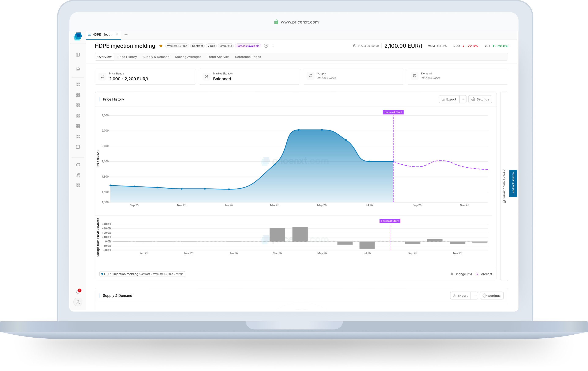Click Export in Supply & Demand panel
Viewport: 588px width, 371px height.
coord(461,296)
